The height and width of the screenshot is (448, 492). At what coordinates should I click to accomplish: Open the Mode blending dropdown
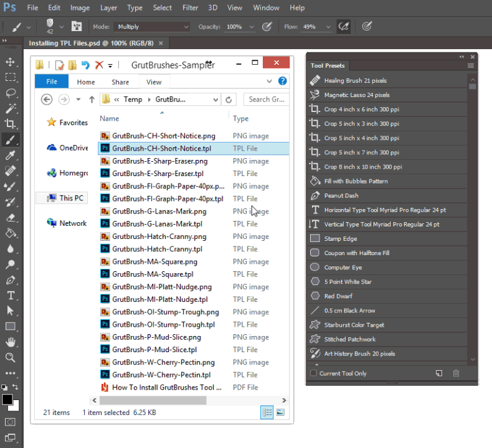point(151,27)
